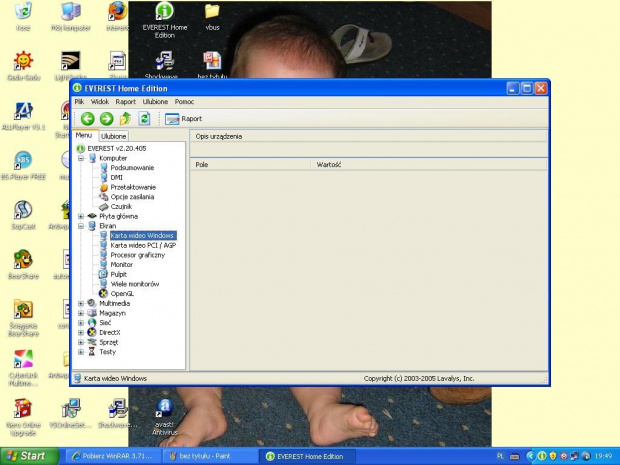Open the Raport menu in the menu bar

(125, 102)
